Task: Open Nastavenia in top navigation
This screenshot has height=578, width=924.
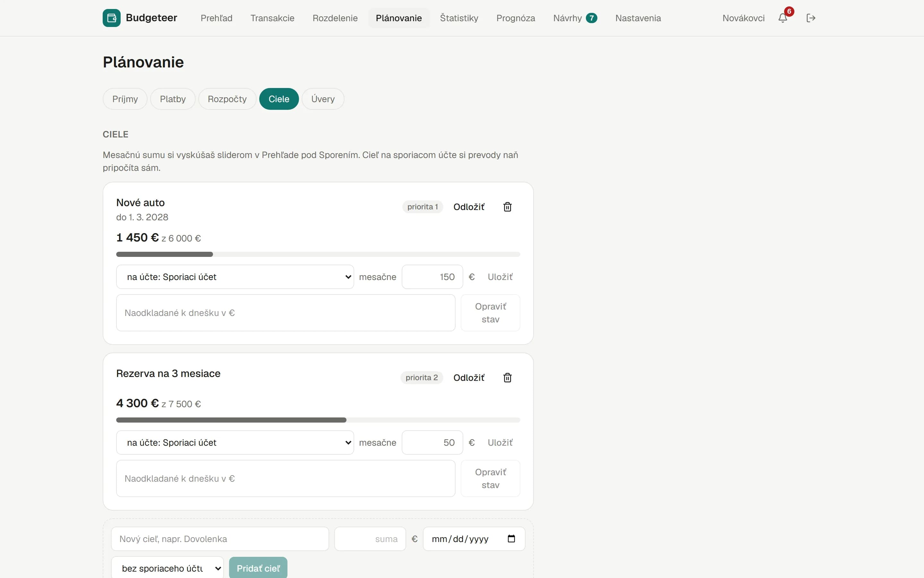Action: 638,18
